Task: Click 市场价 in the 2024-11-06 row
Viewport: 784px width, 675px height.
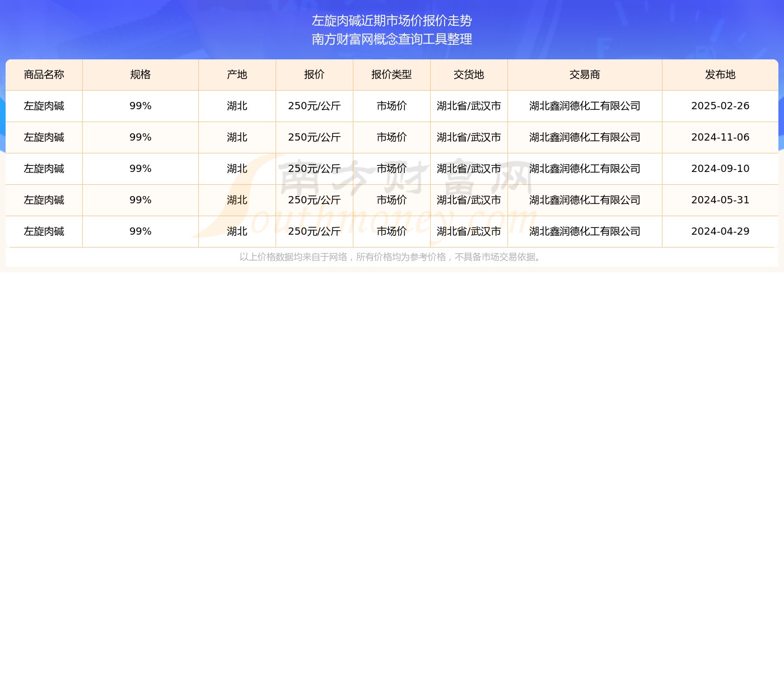Action: (x=392, y=137)
